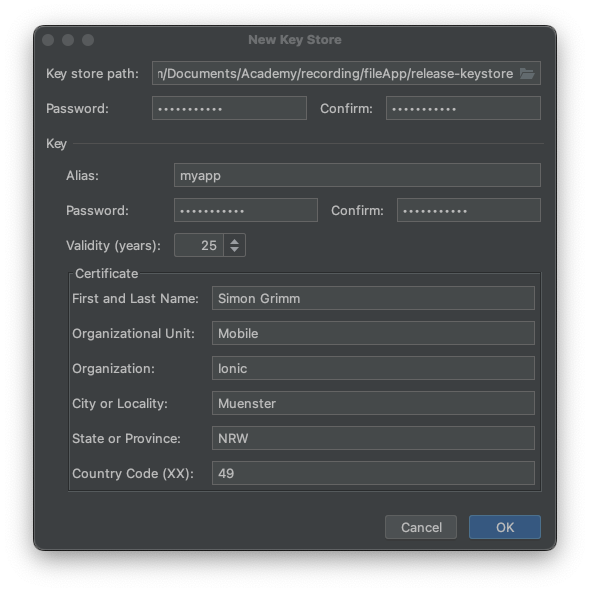Edit the First and Last Name field

(373, 298)
